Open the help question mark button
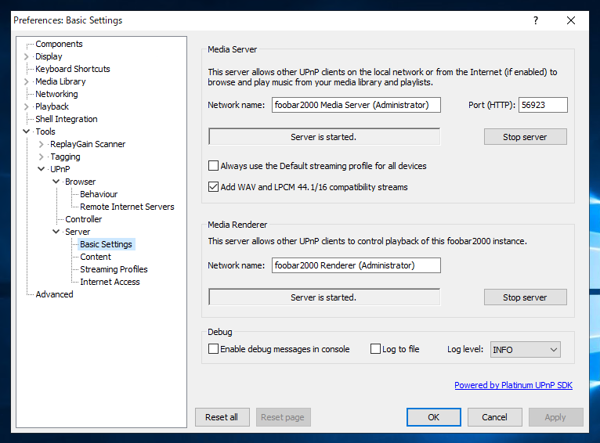600x443 pixels. [x=535, y=20]
